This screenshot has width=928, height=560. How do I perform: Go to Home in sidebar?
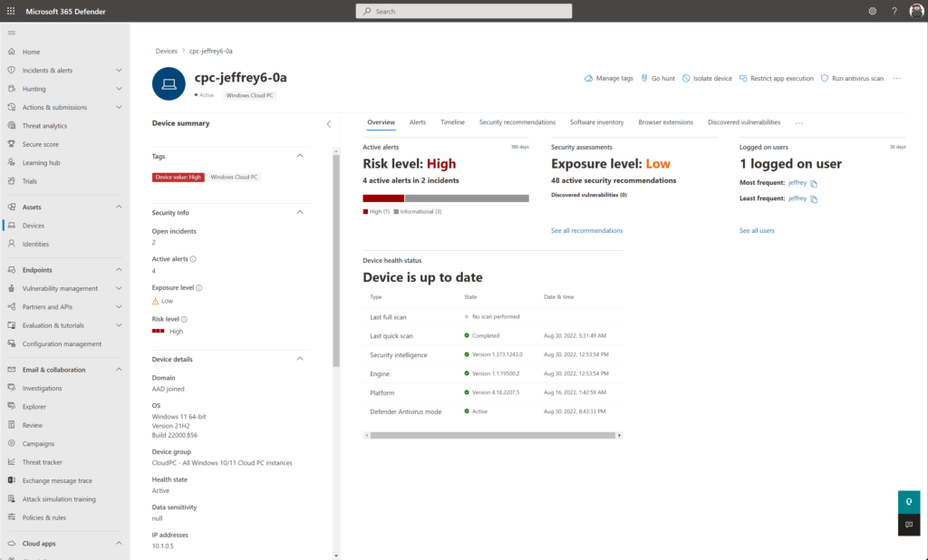(31, 52)
